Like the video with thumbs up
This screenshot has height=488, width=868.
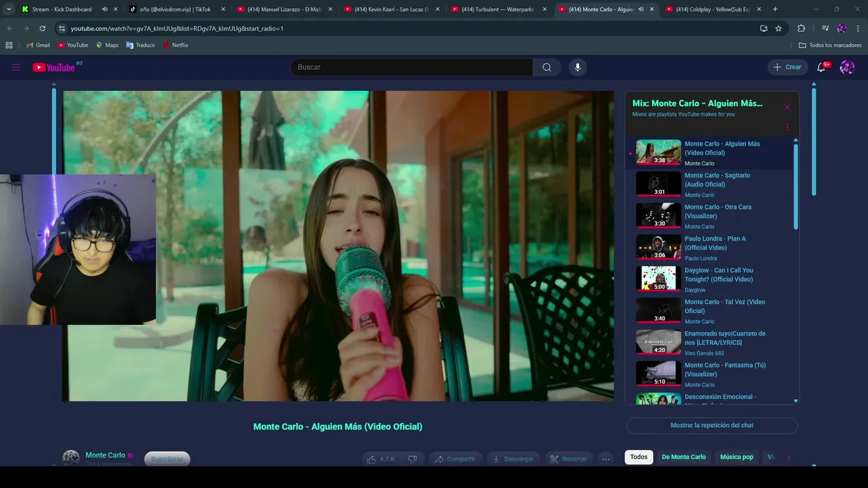[x=380, y=459]
